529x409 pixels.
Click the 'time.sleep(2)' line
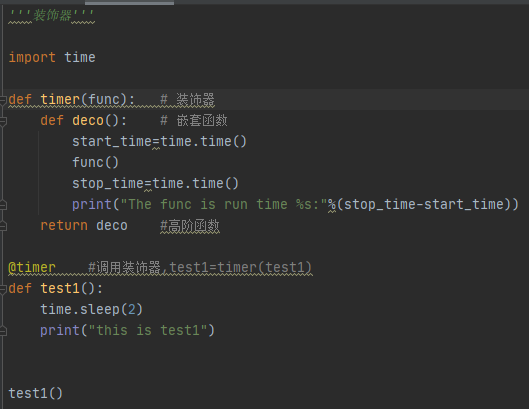click(x=91, y=309)
